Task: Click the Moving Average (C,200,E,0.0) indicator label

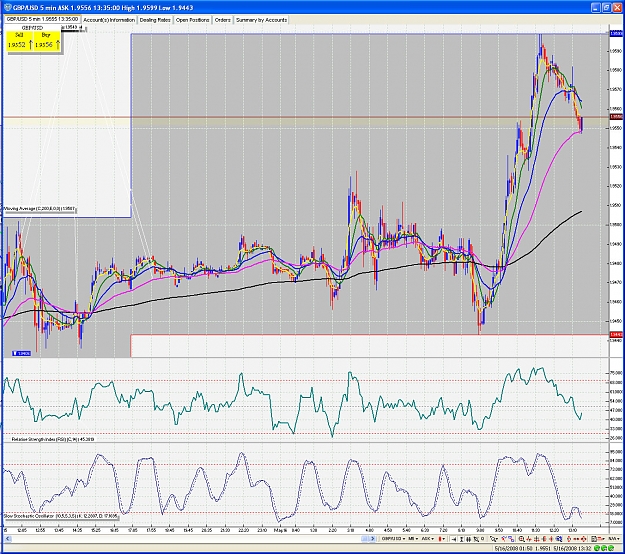Action: (39, 208)
